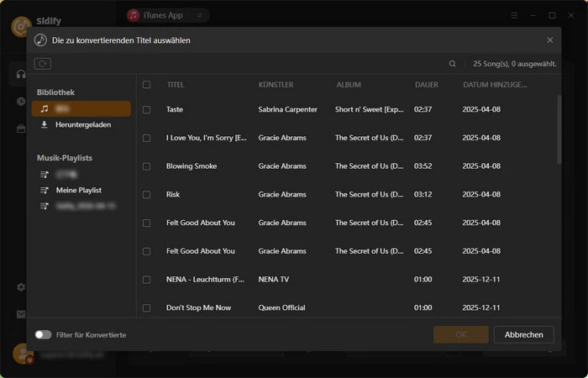
Task: Select Heruntergeladen in Bibliothek
Action: click(83, 124)
